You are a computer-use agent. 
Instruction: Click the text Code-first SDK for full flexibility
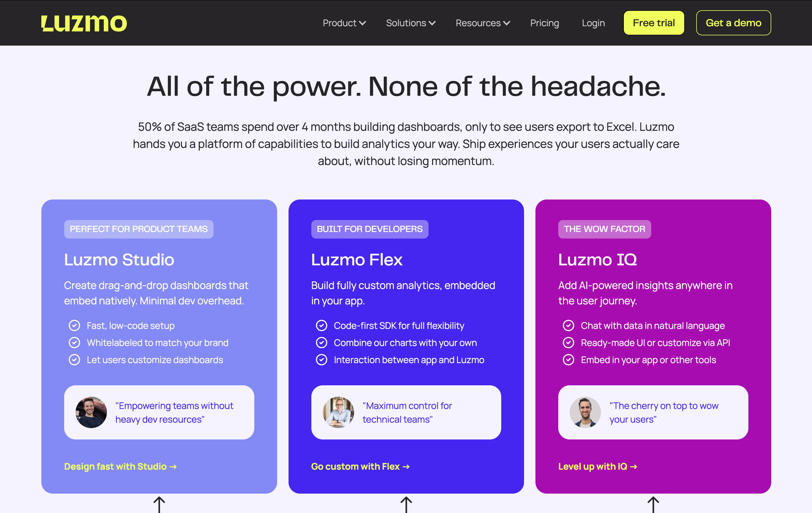point(399,325)
